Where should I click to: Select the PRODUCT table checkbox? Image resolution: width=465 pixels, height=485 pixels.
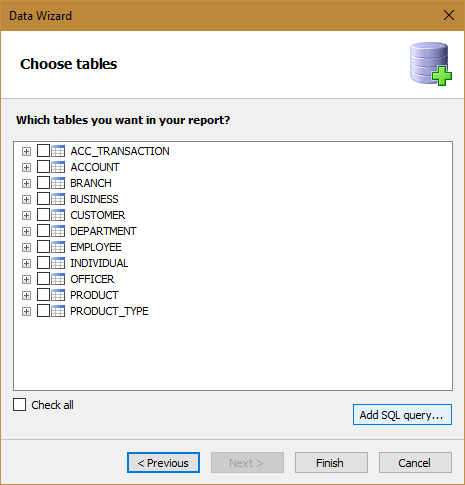(43, 295)
